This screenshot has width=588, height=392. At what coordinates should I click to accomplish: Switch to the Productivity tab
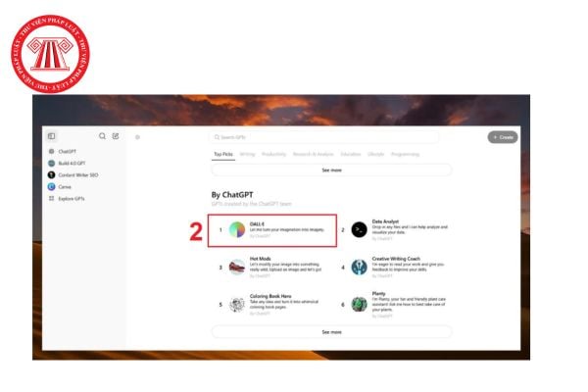pos(273,154)
